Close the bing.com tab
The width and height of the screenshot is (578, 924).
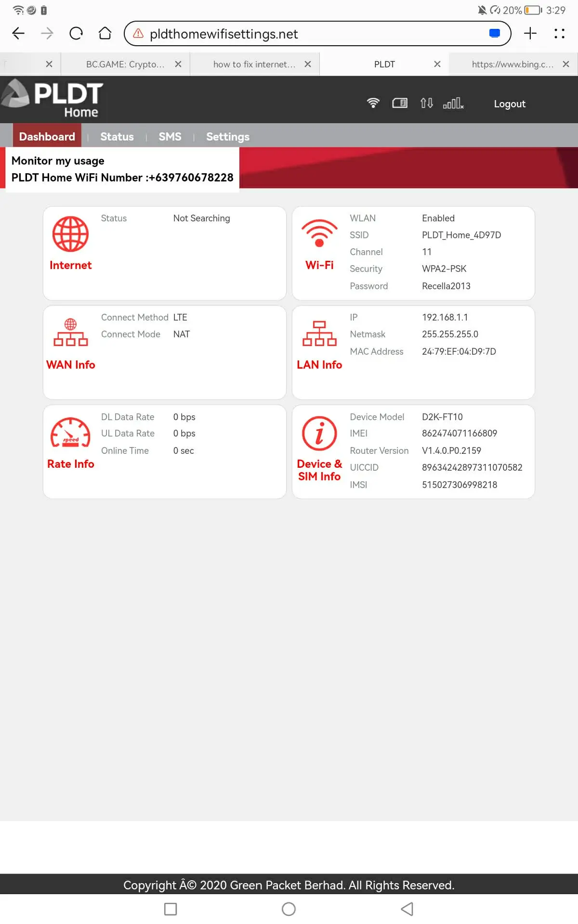(566, 64)
